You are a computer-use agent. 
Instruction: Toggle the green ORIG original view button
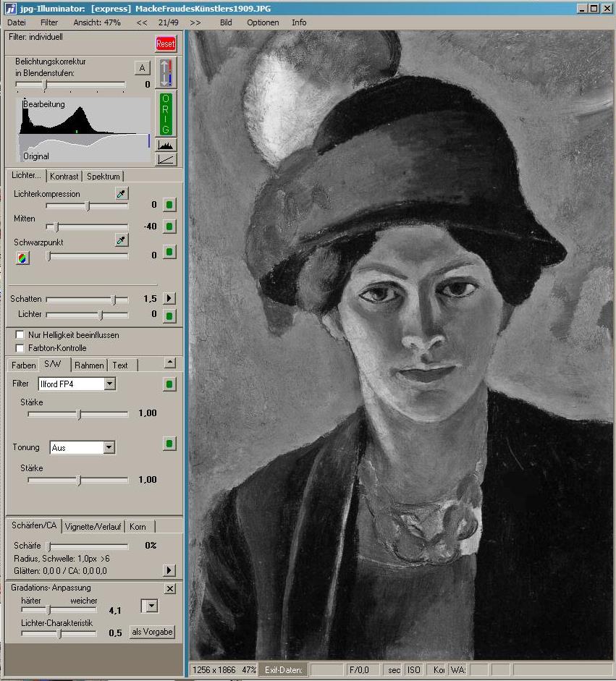pos(166,114)
